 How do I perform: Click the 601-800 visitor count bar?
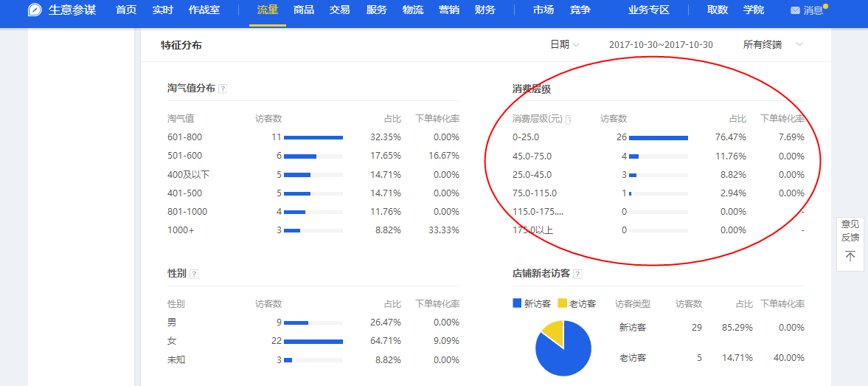coord(313,137)
